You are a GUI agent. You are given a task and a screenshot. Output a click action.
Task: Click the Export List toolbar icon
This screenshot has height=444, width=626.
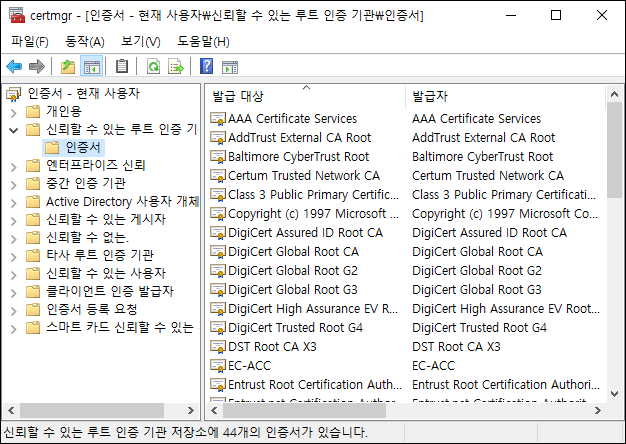[x=176, y=66]
